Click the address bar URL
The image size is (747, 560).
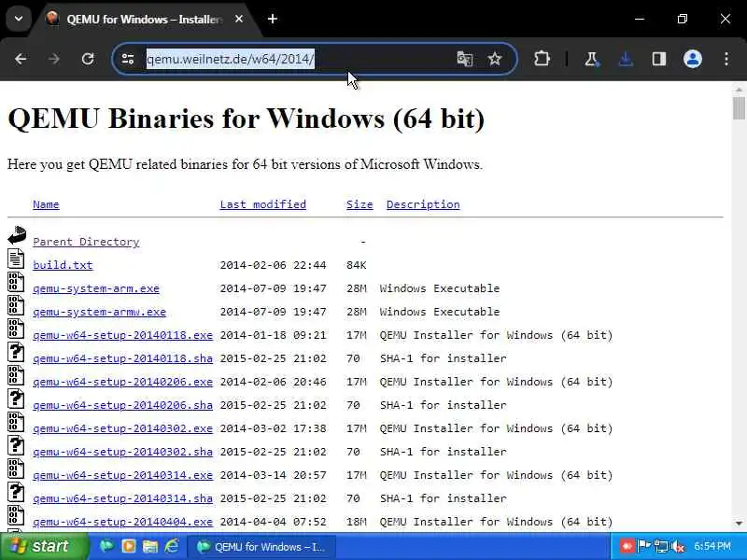[230, 59]
